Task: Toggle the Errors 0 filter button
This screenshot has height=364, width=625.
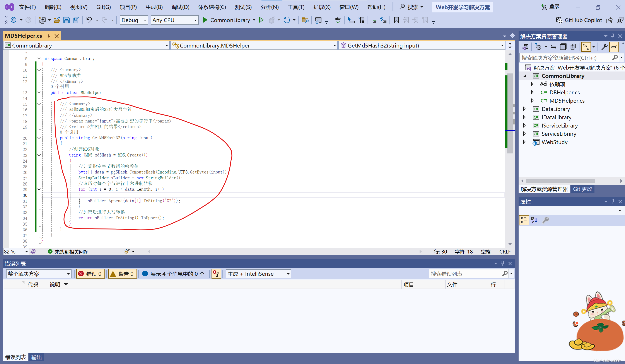Action: point(90,274)
